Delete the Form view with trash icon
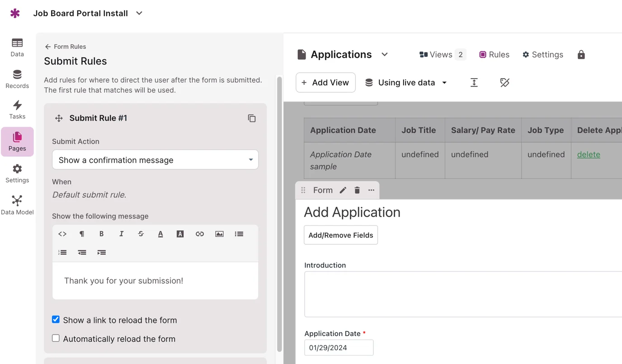The width and height of the screenshot is (622, 364). pyautogui.click(x=357, y=190)
